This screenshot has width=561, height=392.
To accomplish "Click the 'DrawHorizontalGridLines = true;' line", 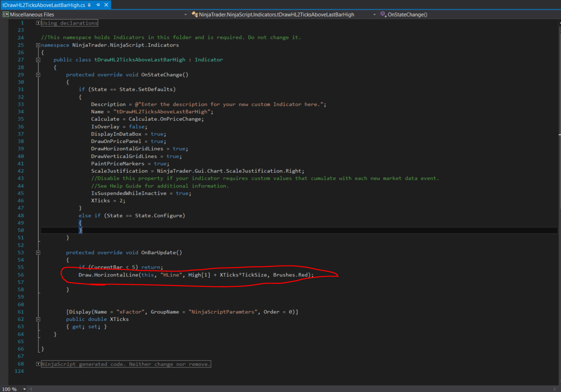I will pos(139,149).
